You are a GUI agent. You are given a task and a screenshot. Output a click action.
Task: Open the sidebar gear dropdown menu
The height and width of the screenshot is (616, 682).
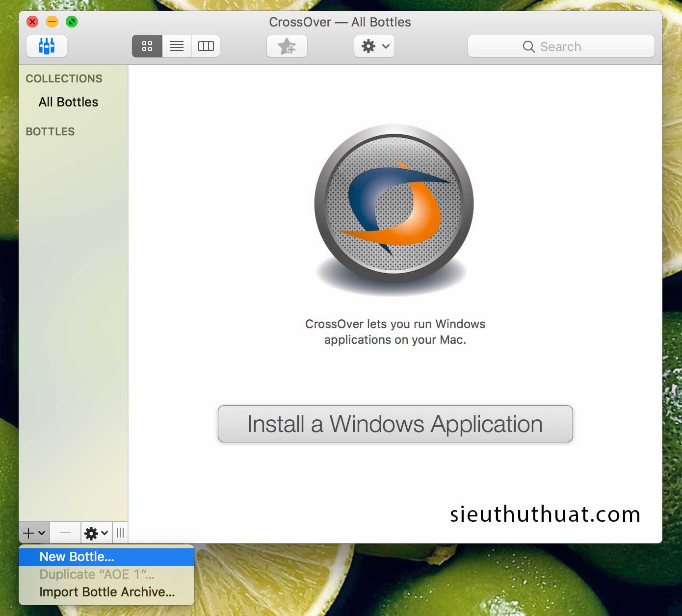[96, 533]
